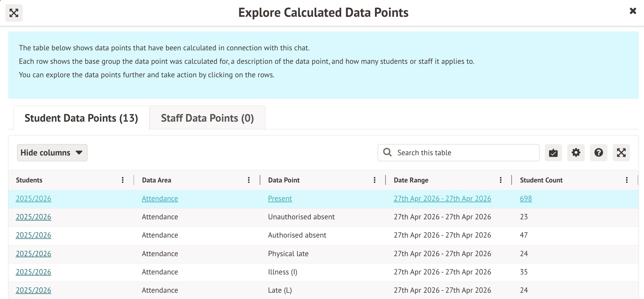The image size is (644, 299).
Task: Expand table to fullscreen from the toolbar
Action: (621, 153)
